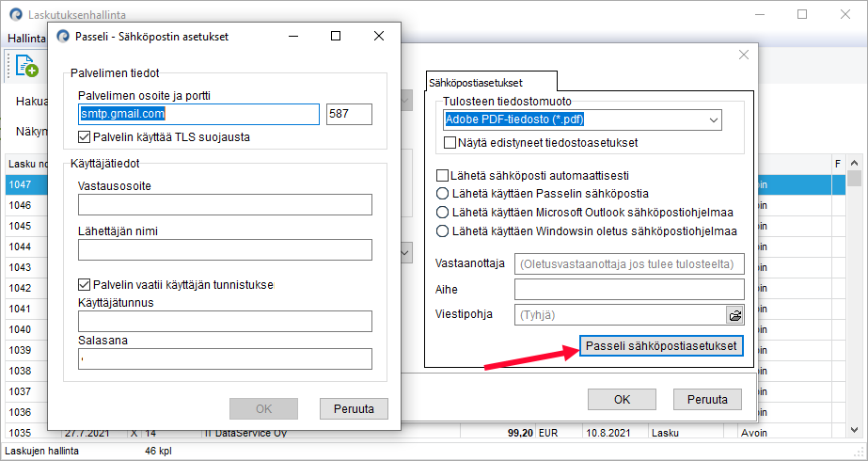Check Lähetä sähköposti automaattisesti
Screen dimensions: 868x461
click(442, 176)
